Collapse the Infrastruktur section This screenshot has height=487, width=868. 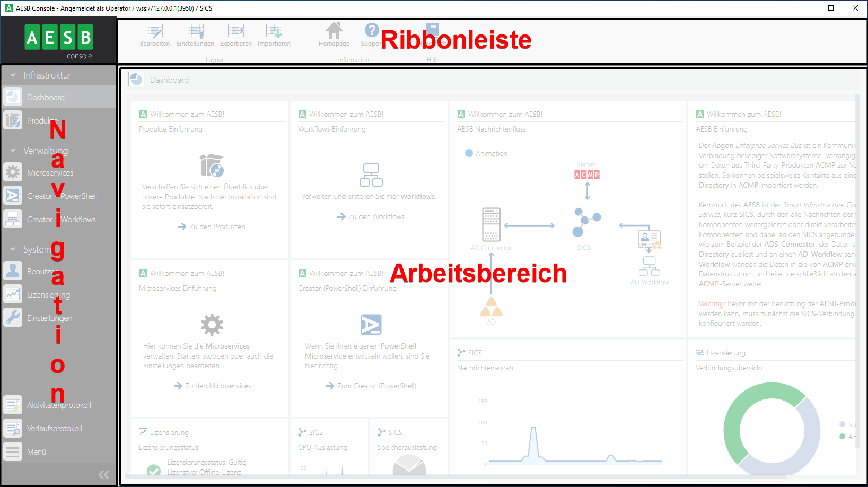coord(13,75)
